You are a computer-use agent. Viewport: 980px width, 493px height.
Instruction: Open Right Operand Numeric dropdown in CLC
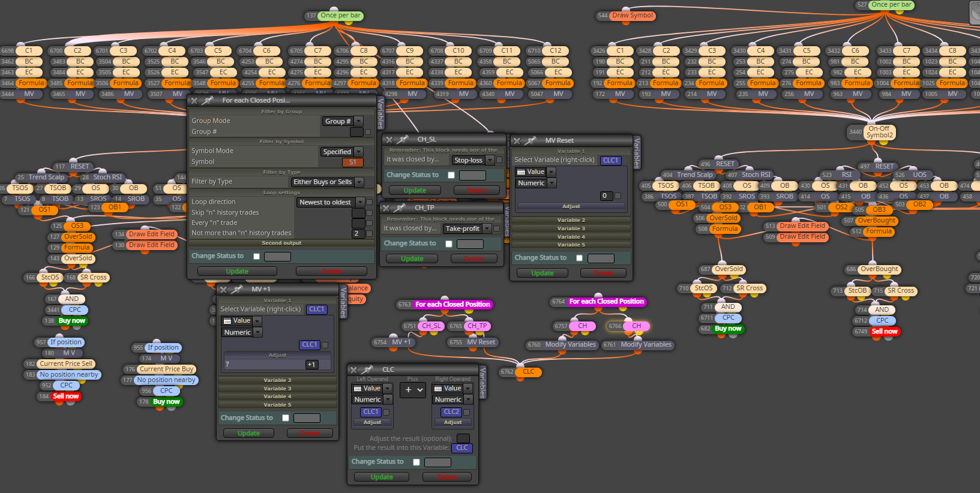[452, 399]
